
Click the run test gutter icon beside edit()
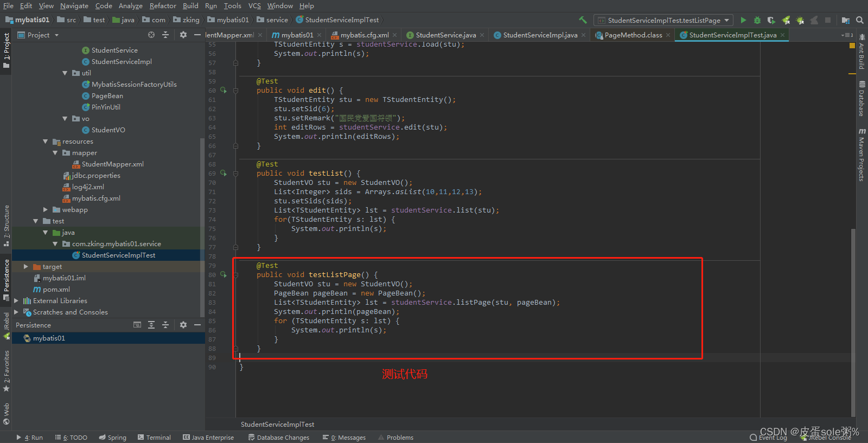tap(223, 91)
